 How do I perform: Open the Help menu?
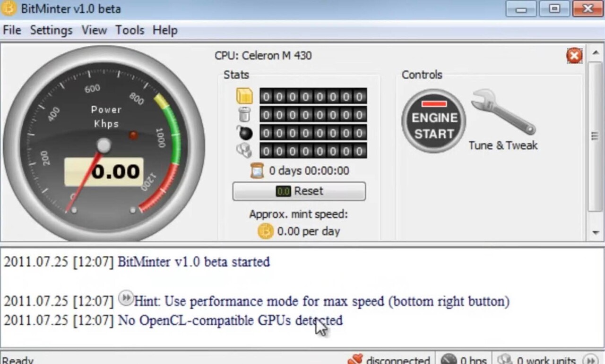pos(165,30)
